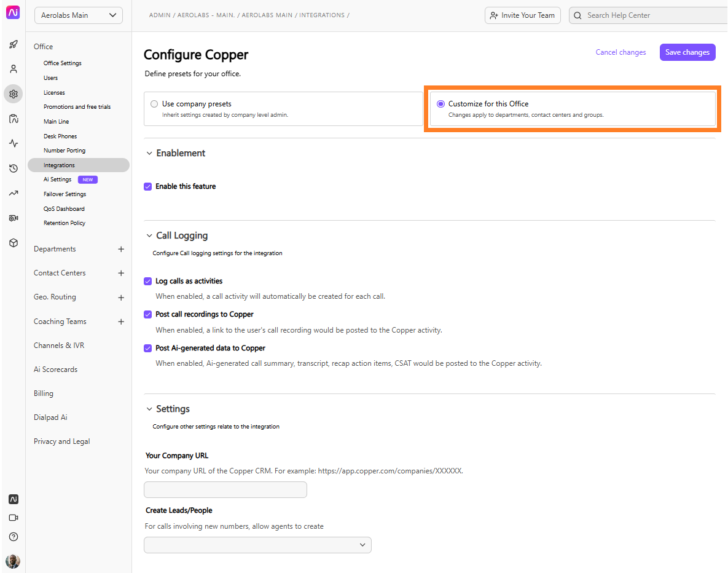Screen dimensions: 728x573
Task: Toggle the Enable this feature checkbox
Action: click(147, 186)
